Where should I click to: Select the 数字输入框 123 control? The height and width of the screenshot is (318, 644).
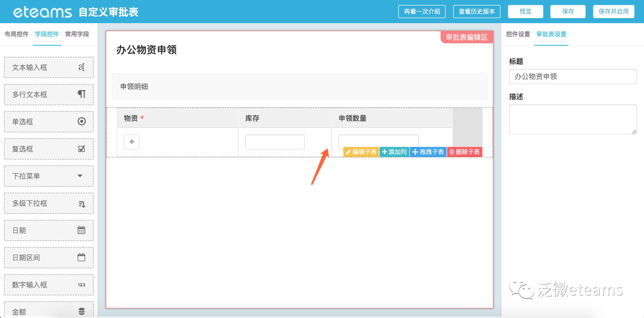pos(49,285)
